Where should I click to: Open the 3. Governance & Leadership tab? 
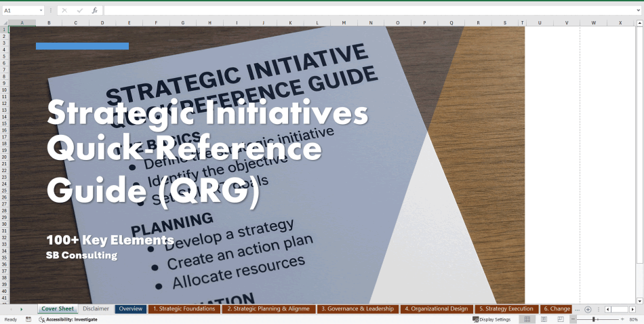[x=357, y=309]
